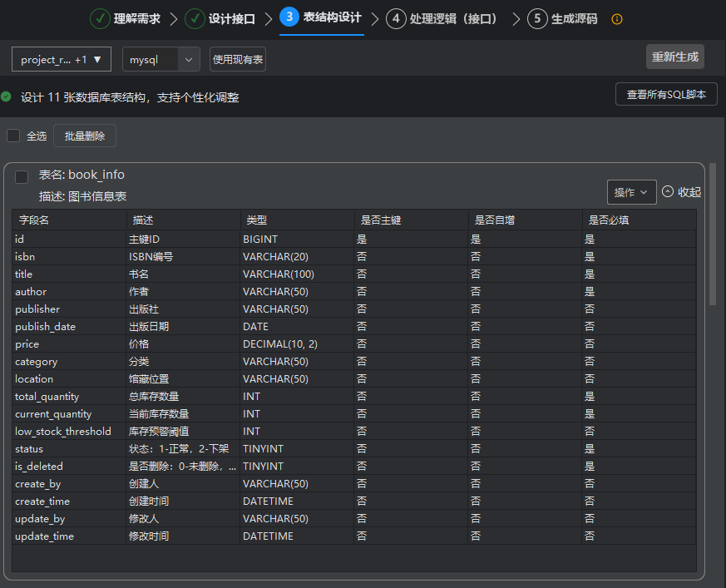Screen dimensions: 726x588
Task: Click the green checkmark icon for 理解需求
Action: pos(100,18)
